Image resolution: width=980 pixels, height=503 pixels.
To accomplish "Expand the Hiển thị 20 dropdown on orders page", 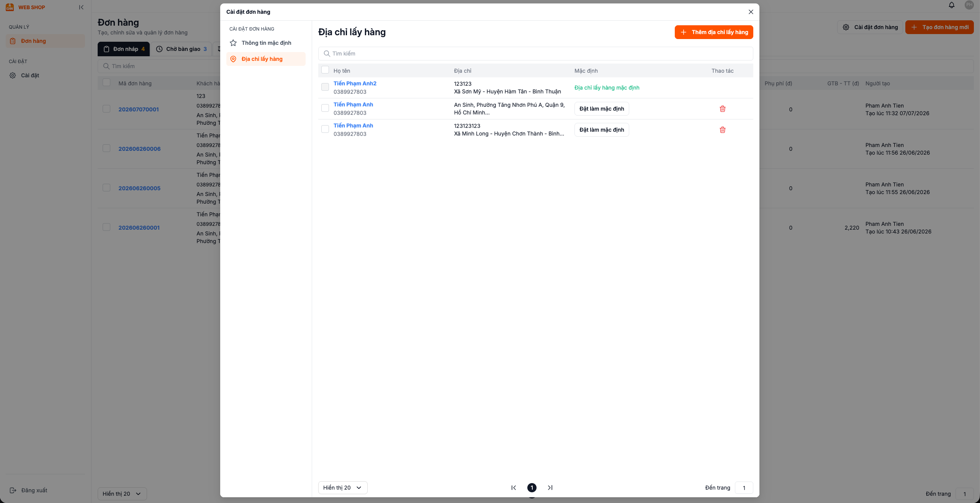I will click(x=122, y=494).
